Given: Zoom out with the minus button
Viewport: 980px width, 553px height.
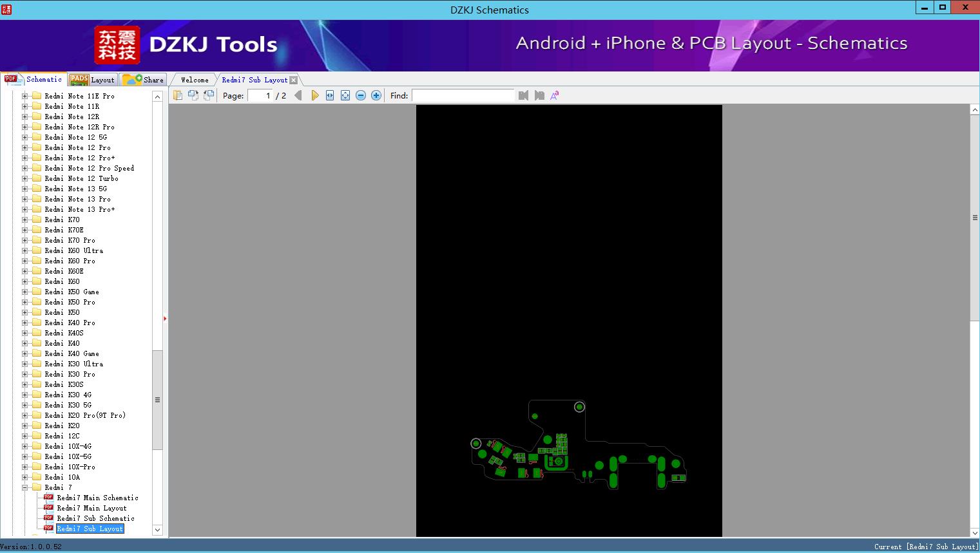Looking at the screenshot, I should tap(361, 95).
